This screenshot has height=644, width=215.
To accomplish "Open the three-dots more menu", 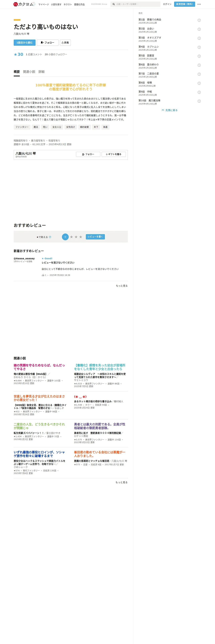I will click(x=199, y=4).
